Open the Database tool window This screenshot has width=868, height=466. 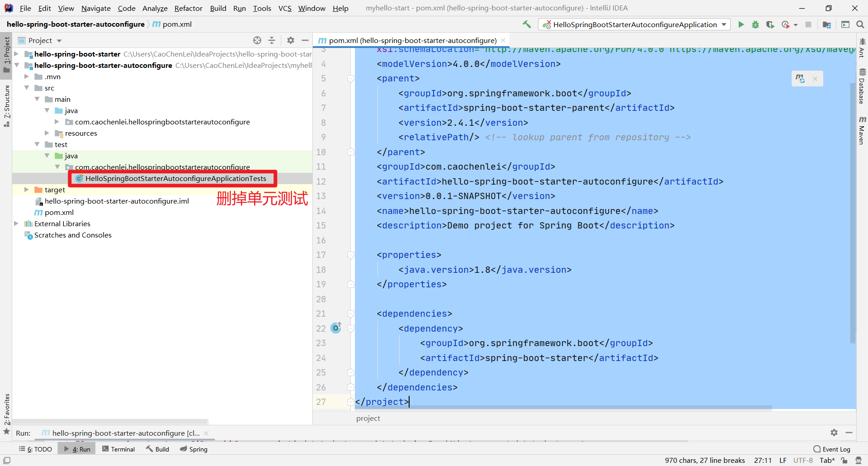(x=862, y=86)
